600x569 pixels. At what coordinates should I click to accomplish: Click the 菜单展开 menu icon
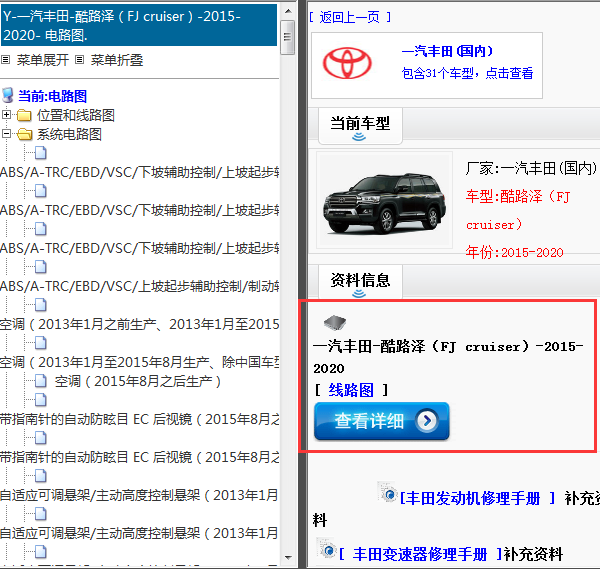coord(5,60)
